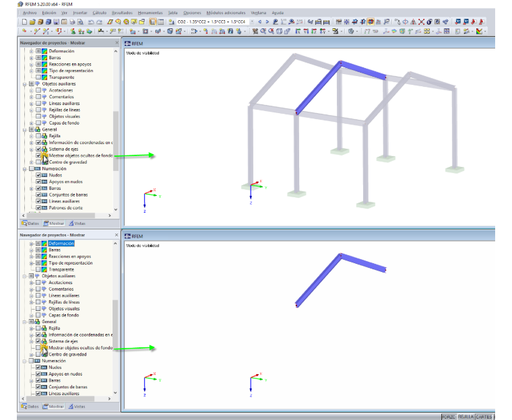512x420 pixels.
Task: Collapse 'Numeración' node in top navigator
Action: point(24,169)
